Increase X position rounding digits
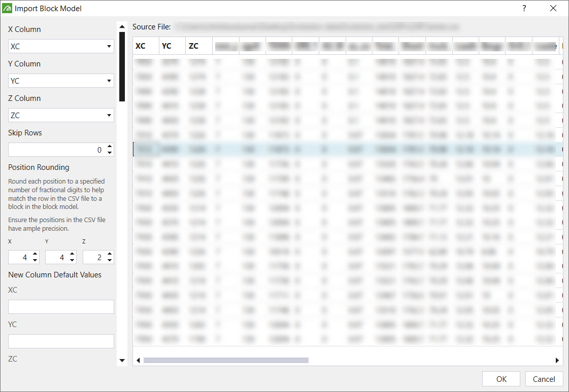 point(35,254)
